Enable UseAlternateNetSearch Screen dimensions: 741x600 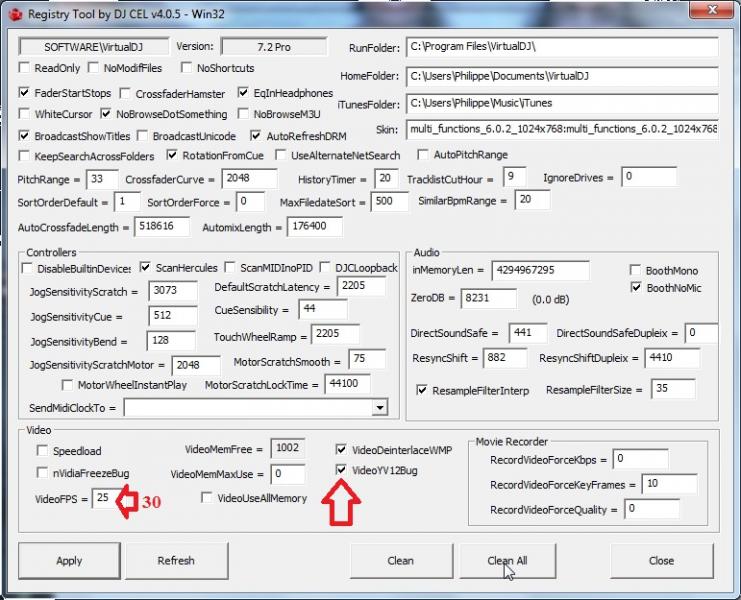[281, 155]
